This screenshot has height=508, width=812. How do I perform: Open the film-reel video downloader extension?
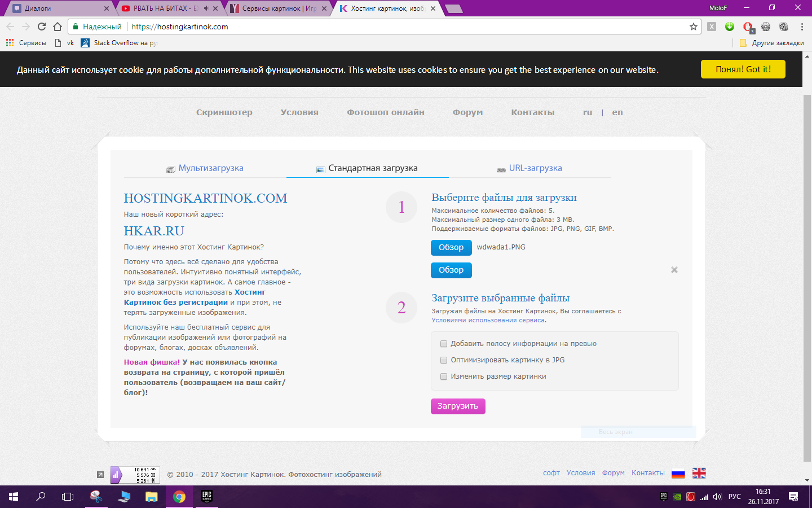point(784,27)
